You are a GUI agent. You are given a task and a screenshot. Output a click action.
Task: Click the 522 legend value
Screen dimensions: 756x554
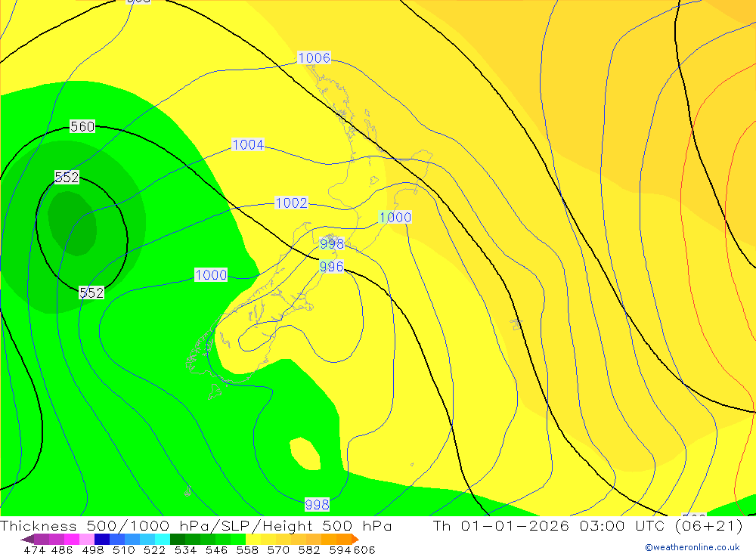[154, 549]
